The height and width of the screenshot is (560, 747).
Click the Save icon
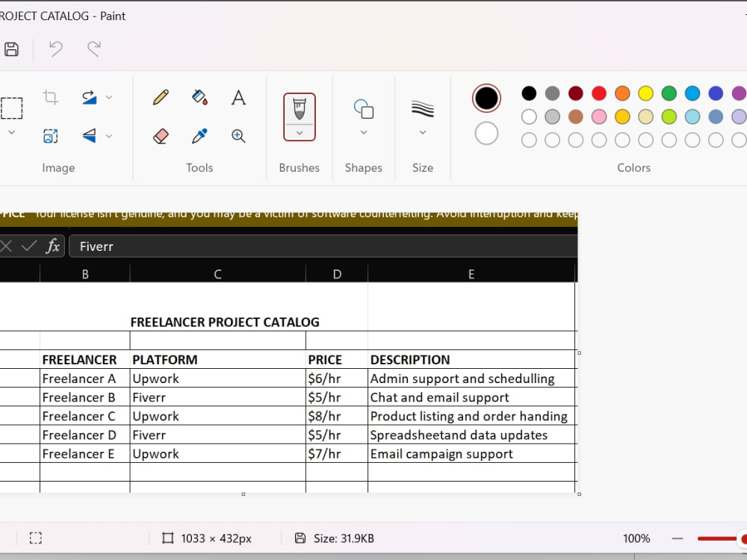point(11,49)
